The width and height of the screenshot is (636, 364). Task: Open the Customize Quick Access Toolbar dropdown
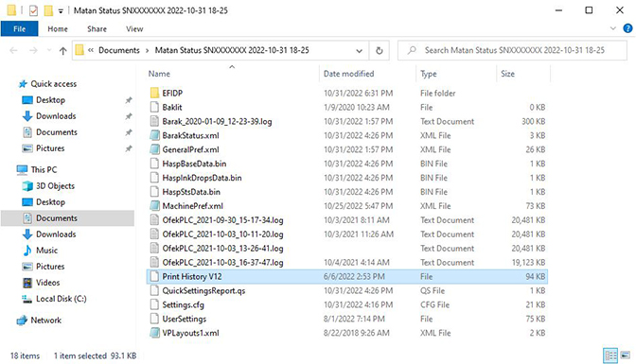pyautogui.click(x=61, y=11)
